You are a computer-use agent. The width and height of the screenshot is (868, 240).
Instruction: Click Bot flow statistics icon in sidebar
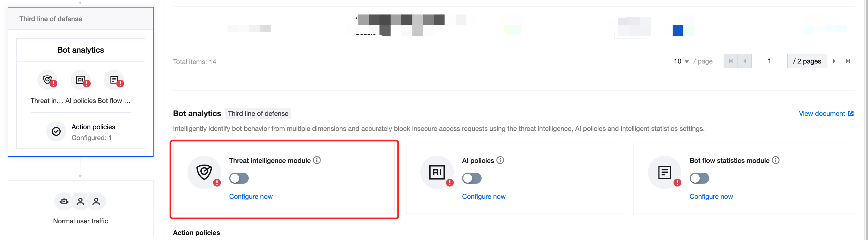pos(114,80)
